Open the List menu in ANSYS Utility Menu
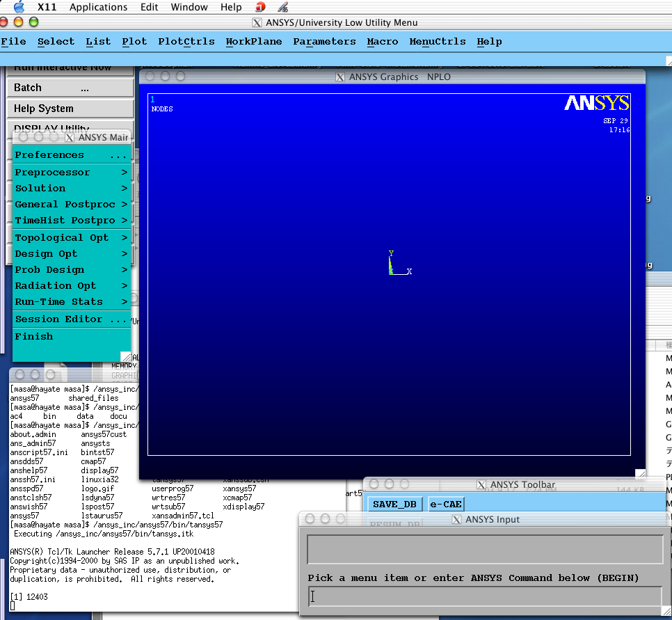Image resolution: width=672 pixels, height=620 pixels. point(98,42)
